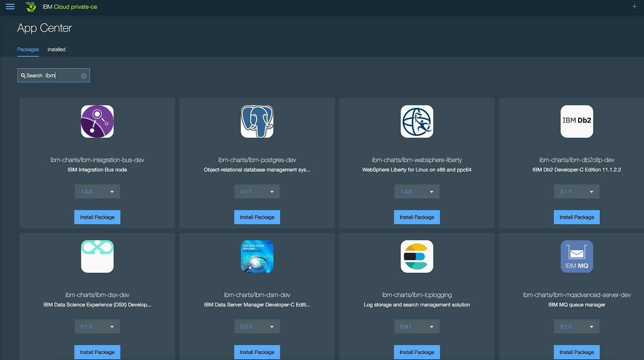Click the ibm-charts/ibm-db2oltp-dev title

(577, 160)
